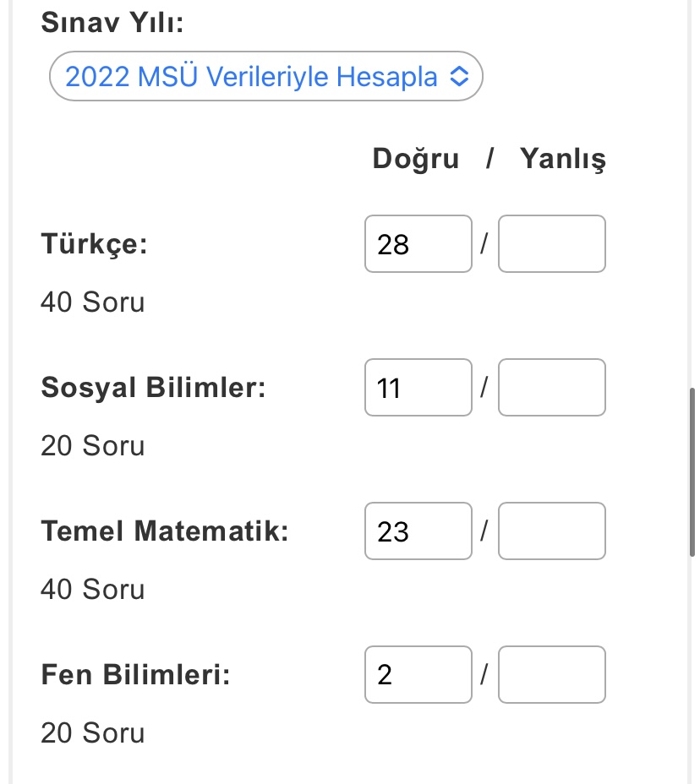Click the 20 Soru text under Fen Bilimleri
Viewport: 700px width, 784px height.
click(x=93, y=732)
